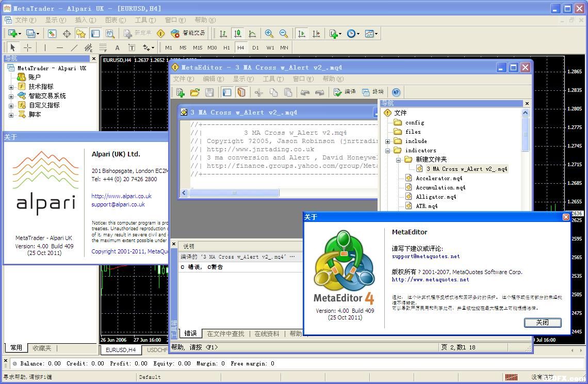
Task: Expand the 脚本 scripts tree node
Action: pyautogui.click(x=11, y=115)
